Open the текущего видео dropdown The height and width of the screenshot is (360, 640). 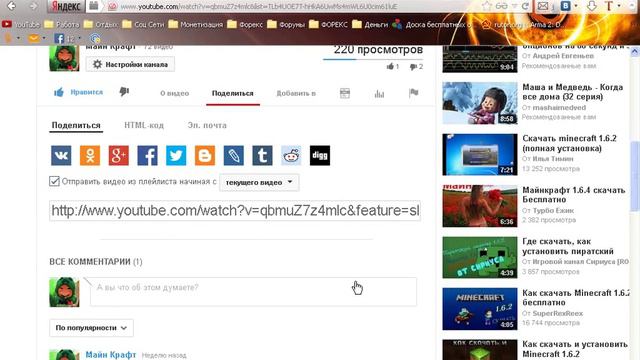tap(259, 182)
